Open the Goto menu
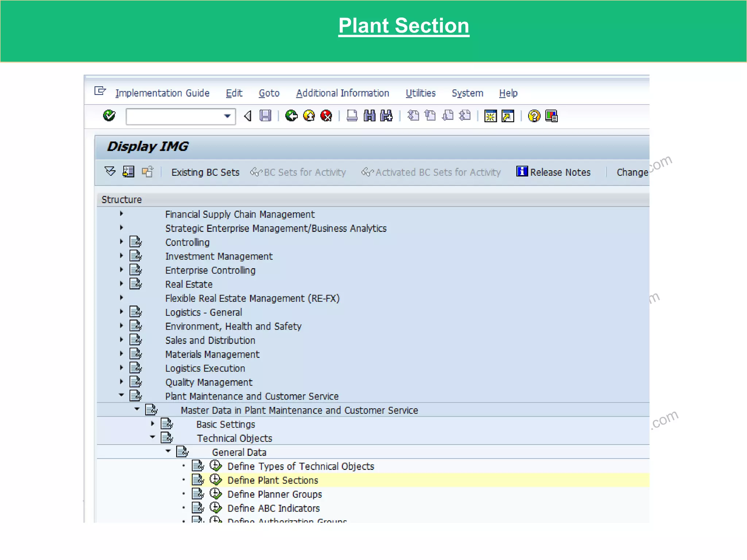Screen dimensions: 747x560 (x=269, y=93)
